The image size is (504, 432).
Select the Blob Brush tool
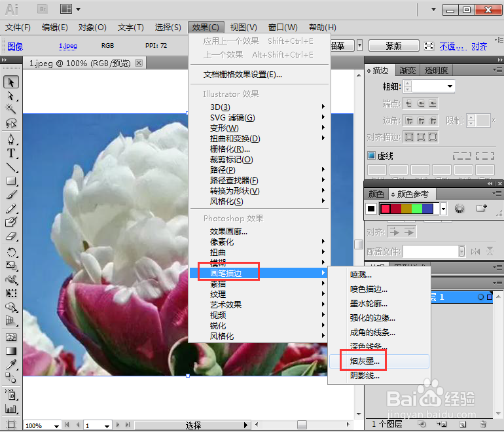11,222
